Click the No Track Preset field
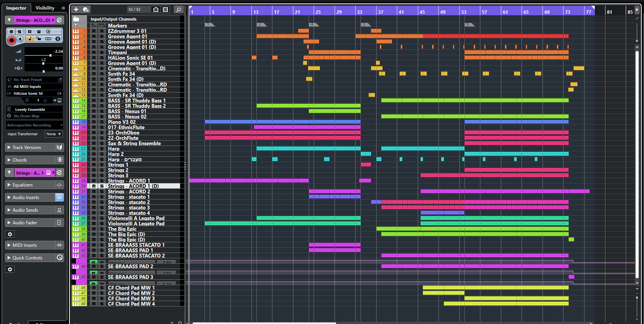 (31, 79)
